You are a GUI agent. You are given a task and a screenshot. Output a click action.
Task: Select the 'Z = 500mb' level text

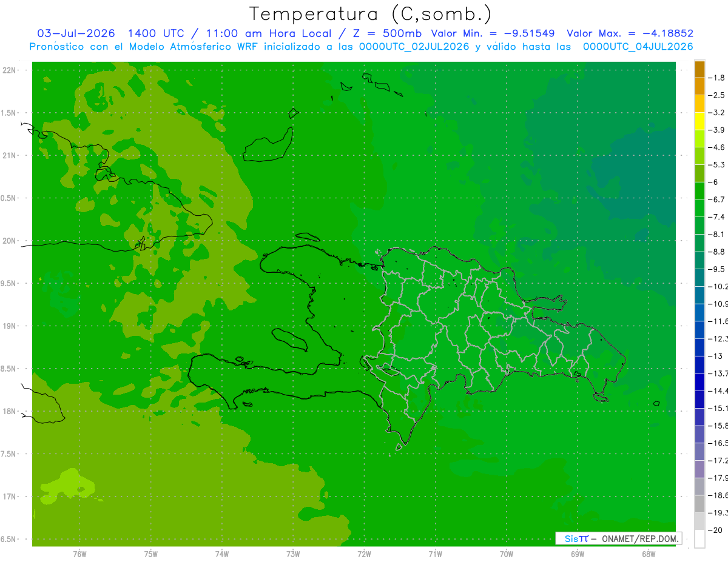[x=387, y=33]
